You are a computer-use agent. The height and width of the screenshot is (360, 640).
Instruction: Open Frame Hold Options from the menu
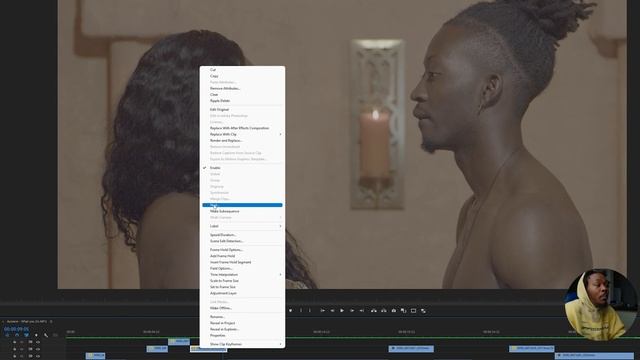[x=242, y=250]
